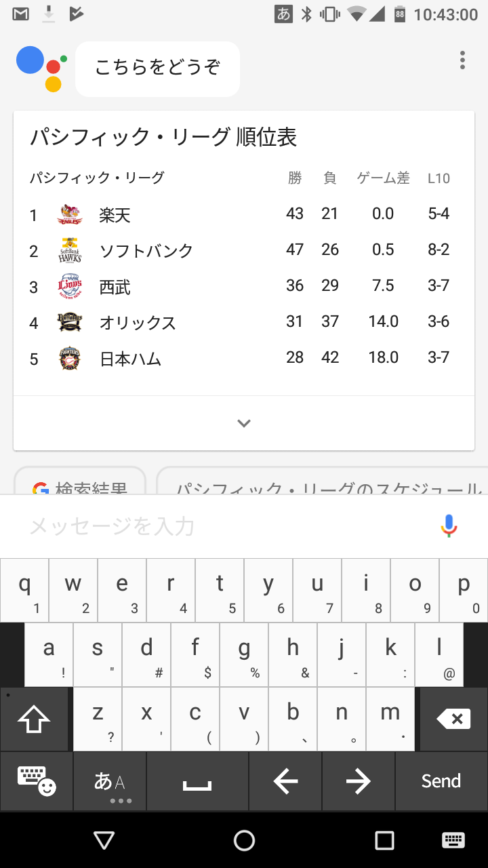Viewport: 488px width, 868px height.
Task: Move cursor left with arrow key
Action: coord(285,781)
